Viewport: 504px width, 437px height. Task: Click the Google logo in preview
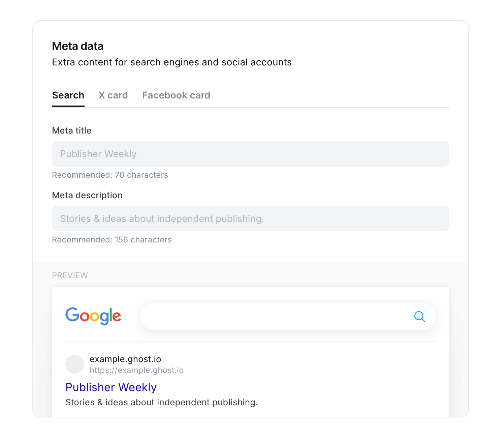click(93, 316)
